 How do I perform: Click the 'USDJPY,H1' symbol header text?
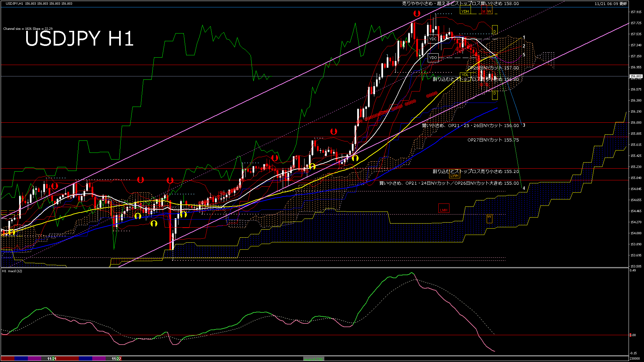14,3
